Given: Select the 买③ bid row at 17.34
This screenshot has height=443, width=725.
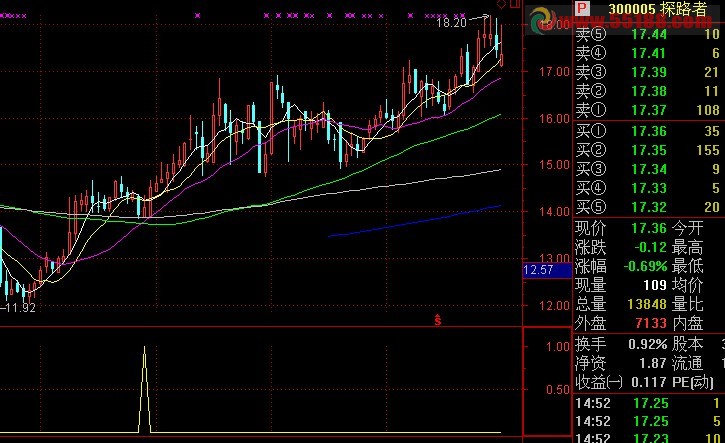Looking at the screenshot, I should coord(648,169).
